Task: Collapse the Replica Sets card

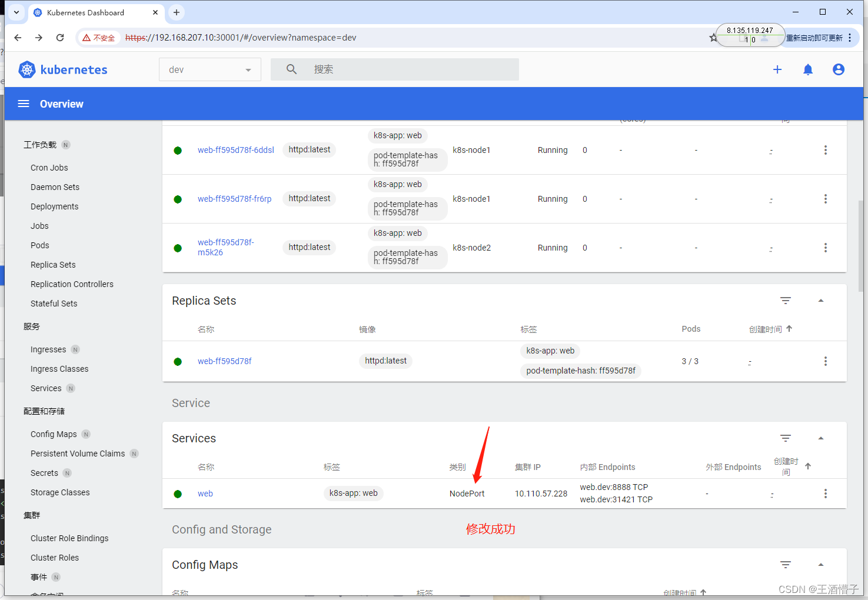Action: [821, 301]
